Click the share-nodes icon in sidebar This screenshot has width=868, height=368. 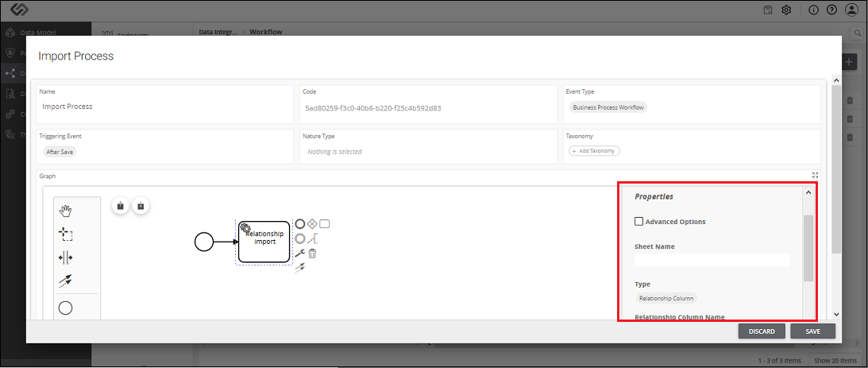pos(10,73)
